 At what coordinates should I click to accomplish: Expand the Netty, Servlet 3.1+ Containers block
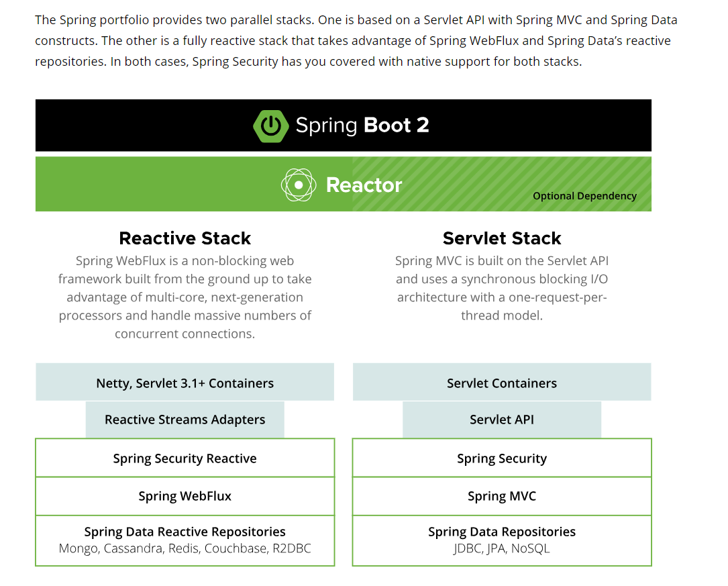[185, 383]
